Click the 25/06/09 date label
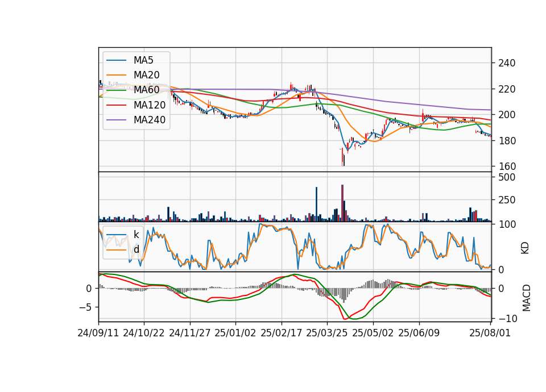The image size is (546, 392). tap(419, 333)
